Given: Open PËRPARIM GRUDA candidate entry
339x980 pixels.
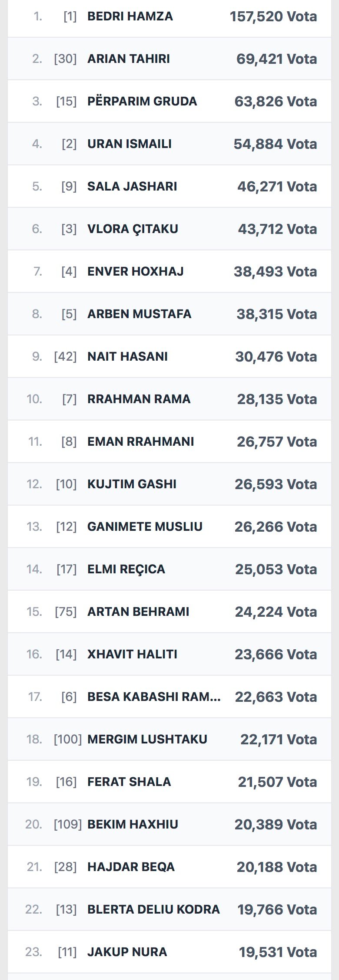Looking at the screenshot, I should point(142,102).
